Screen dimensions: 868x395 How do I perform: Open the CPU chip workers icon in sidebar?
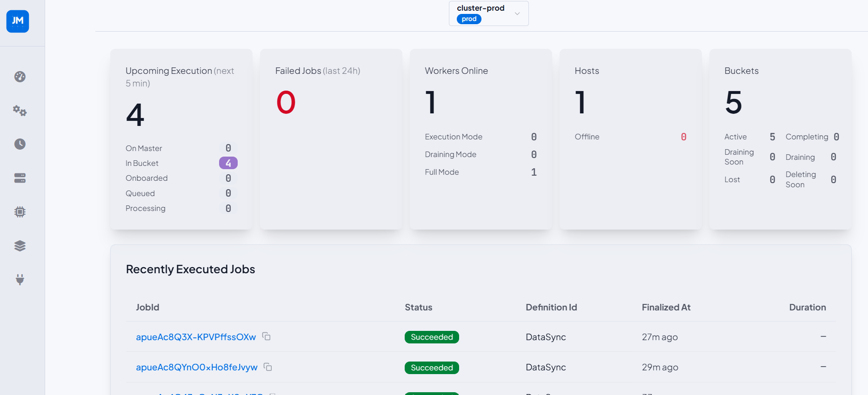(x=20, y=212)
